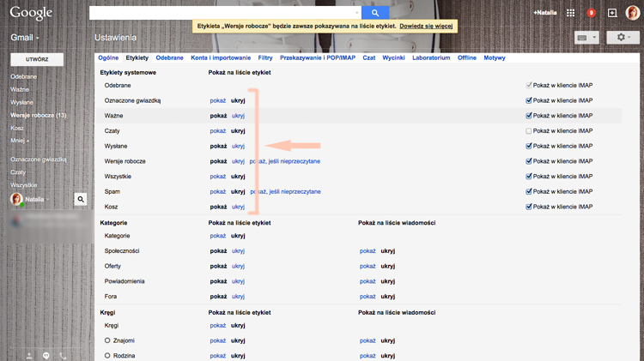644x361 pixels.
Task: Select the Znajomi circle radio
Action: pos(107,340)
